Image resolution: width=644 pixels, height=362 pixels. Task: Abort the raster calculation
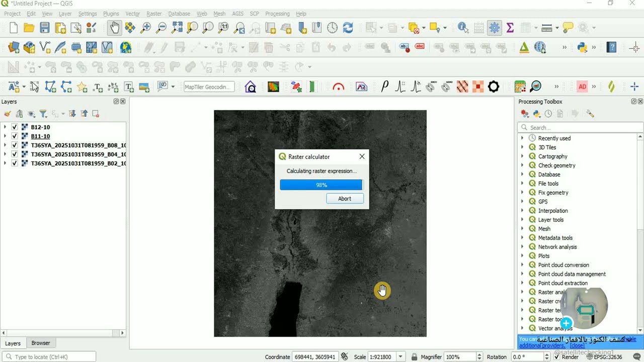pyautogui.click(x=345, y=199)
